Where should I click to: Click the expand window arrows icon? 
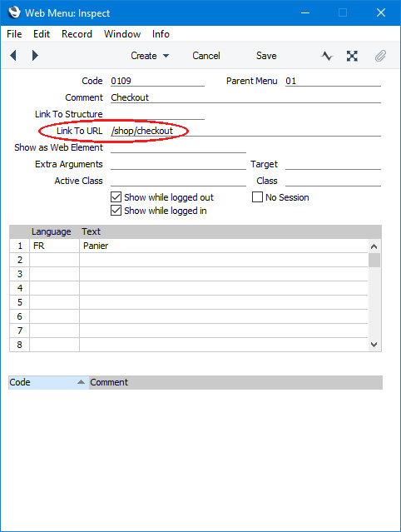(352, 56)
